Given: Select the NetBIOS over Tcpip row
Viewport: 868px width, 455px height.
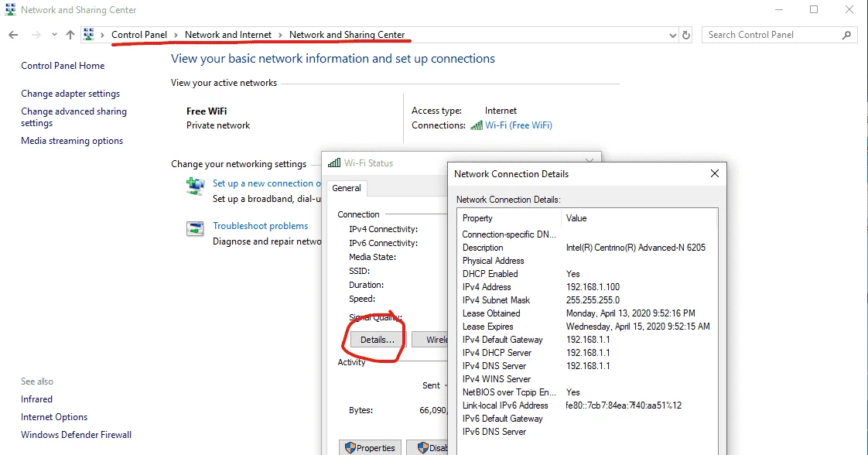Looking at the screenshot, I should [586, 392].
